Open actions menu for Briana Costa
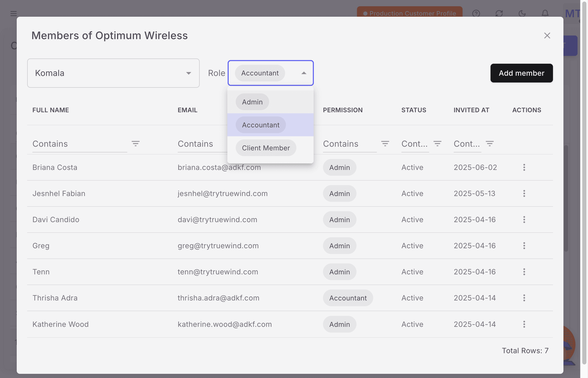Viewport: 588px width, 378px height. [524, 167]
